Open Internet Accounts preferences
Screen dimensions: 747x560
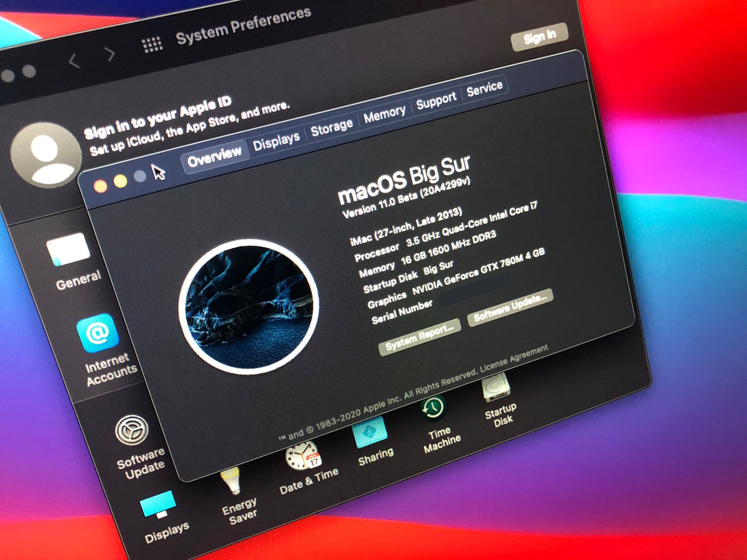tap(98, 334)
